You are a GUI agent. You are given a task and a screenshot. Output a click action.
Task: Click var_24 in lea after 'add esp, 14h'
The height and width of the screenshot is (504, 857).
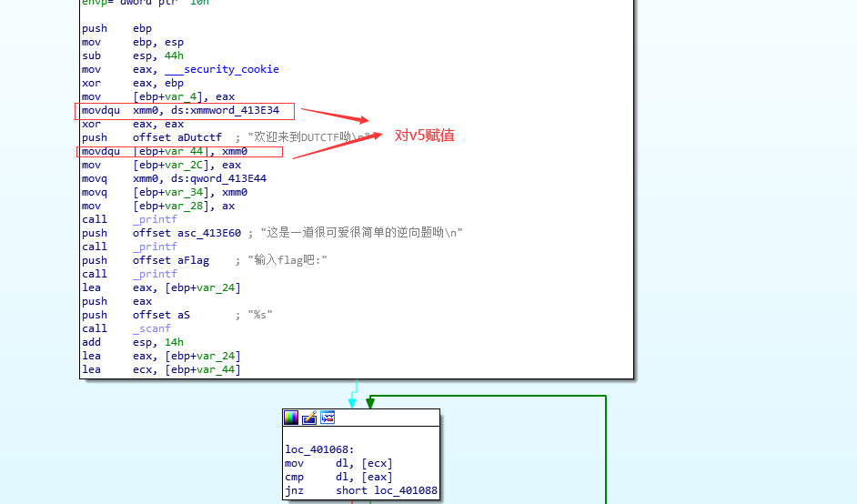[x=216, y=356]
